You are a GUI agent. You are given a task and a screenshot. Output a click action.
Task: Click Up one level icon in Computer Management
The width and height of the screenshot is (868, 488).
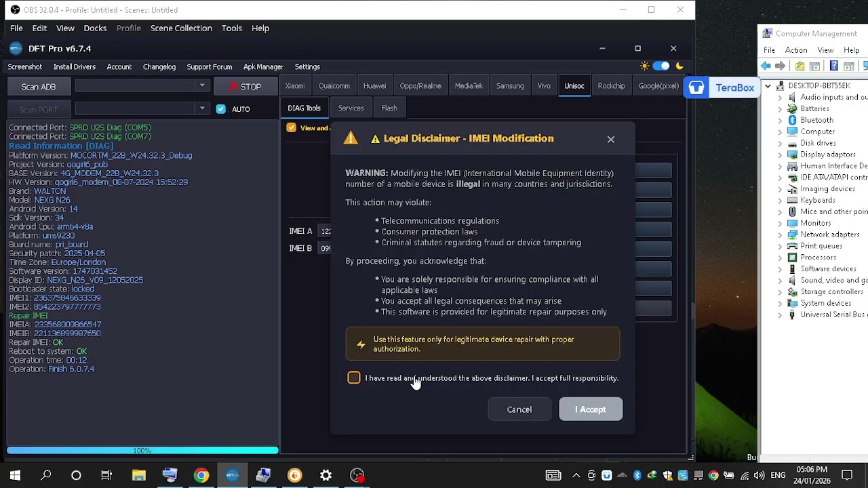tap(800, 66)
